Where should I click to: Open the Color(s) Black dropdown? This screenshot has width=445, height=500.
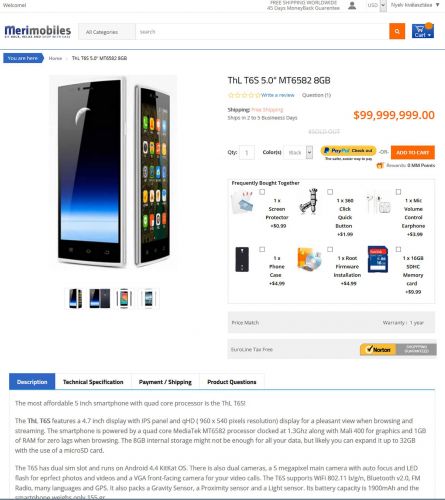tap(298, 153)
